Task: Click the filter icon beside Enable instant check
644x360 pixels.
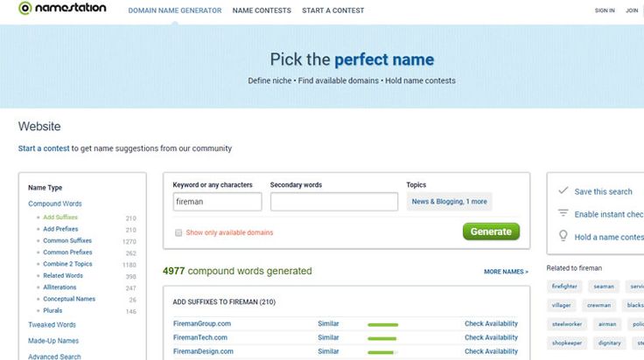Action: coord(563,214)
